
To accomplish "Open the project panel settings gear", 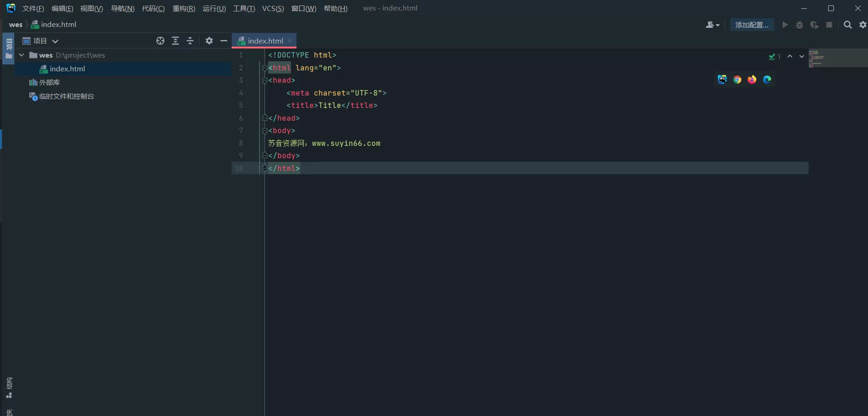I will tap(209, 41).
